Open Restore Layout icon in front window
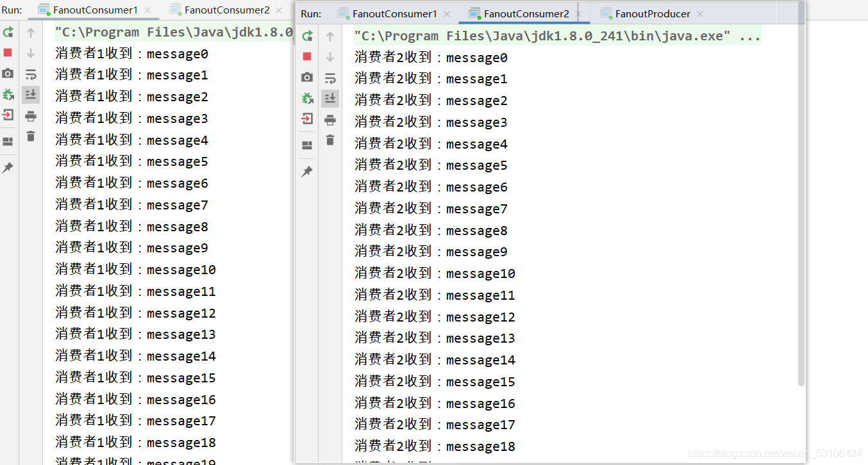Image resolution: width=868 pixels, height=465 pixels. coord(307,145)
